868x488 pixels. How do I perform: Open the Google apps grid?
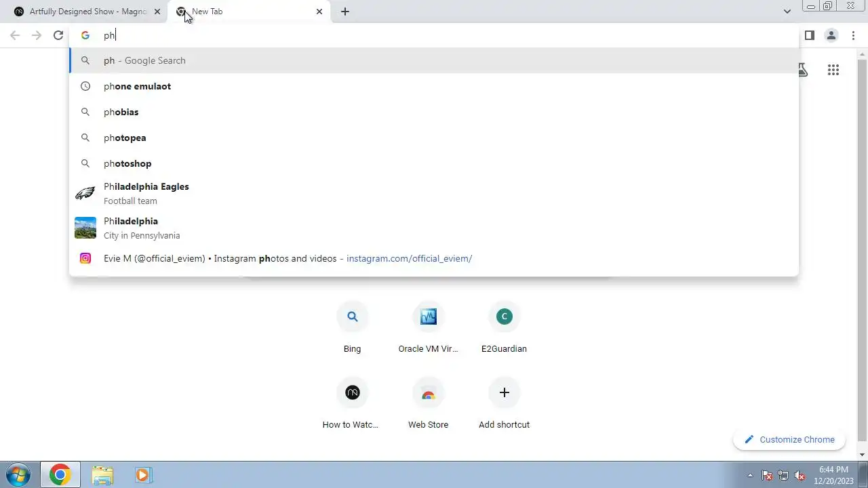click(833, 70)
